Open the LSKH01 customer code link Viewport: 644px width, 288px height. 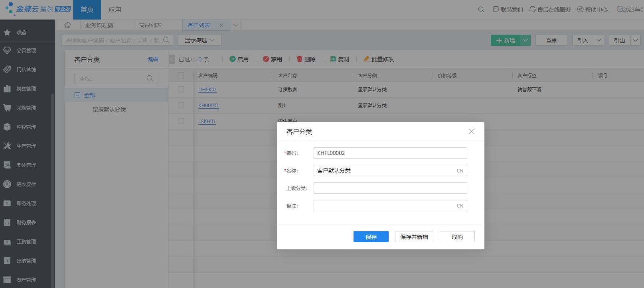point(207,121)
